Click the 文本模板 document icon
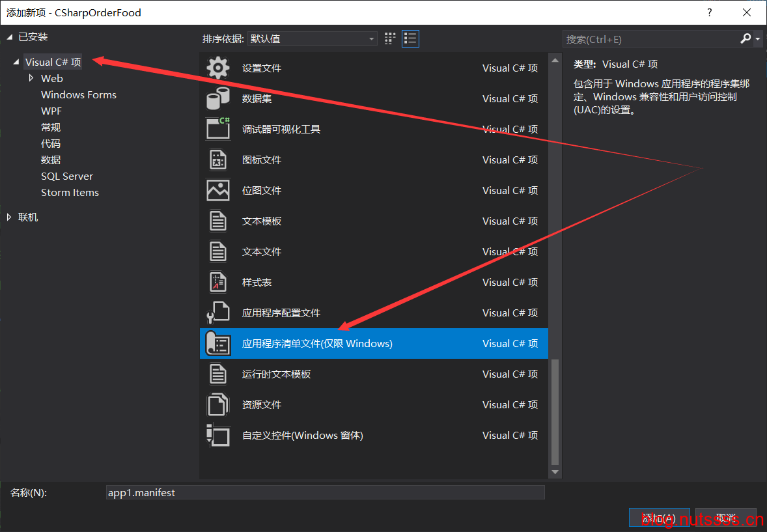This screenshot has width=767, height=532. [x=217, y=221]
